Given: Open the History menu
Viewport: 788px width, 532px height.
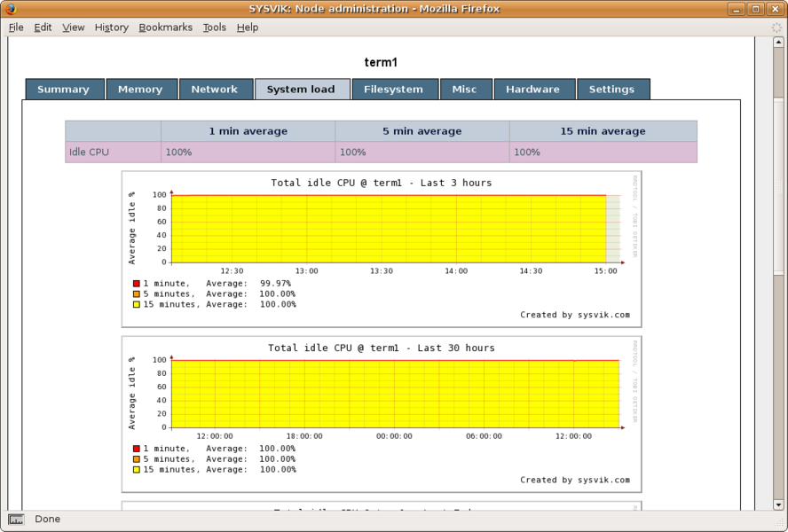Looking at the screenshot, I should (112, 27).
